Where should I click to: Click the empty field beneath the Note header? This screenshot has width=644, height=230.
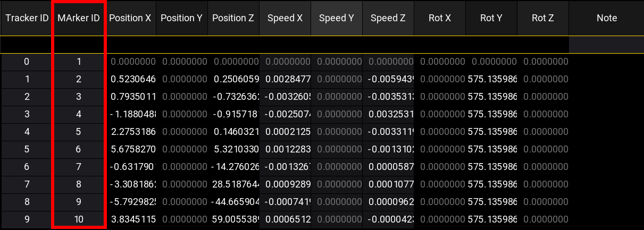606,45
